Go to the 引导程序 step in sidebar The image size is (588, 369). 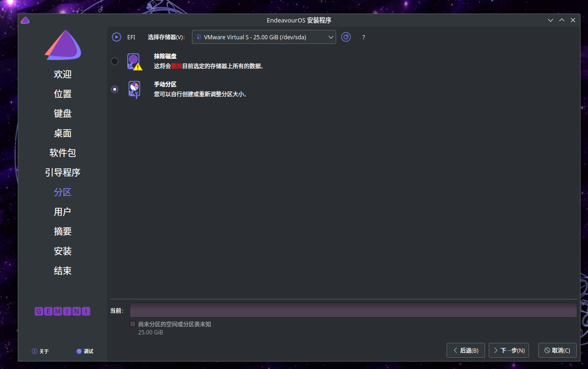[x=63, y=173]
